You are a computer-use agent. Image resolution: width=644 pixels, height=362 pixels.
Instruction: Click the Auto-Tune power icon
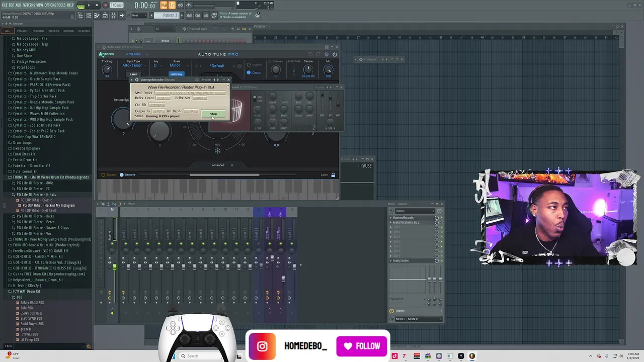pyautogui.click(x=335, y=54)
